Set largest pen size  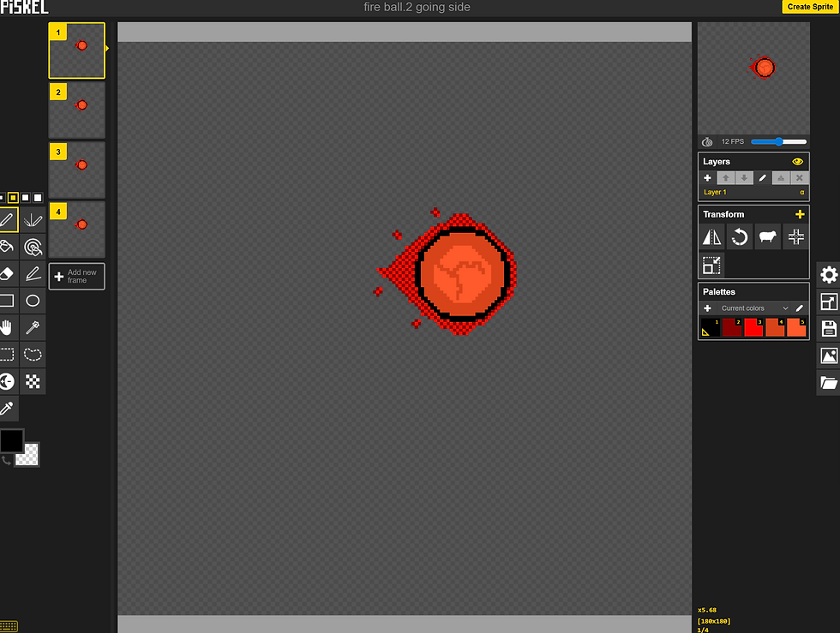tap(38, 198)
